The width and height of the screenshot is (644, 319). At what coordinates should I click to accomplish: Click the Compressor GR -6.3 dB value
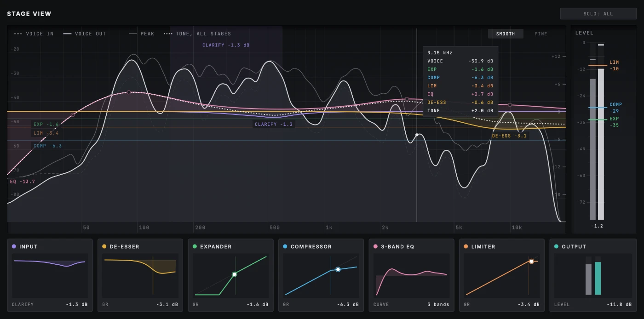tap(349, 304)
